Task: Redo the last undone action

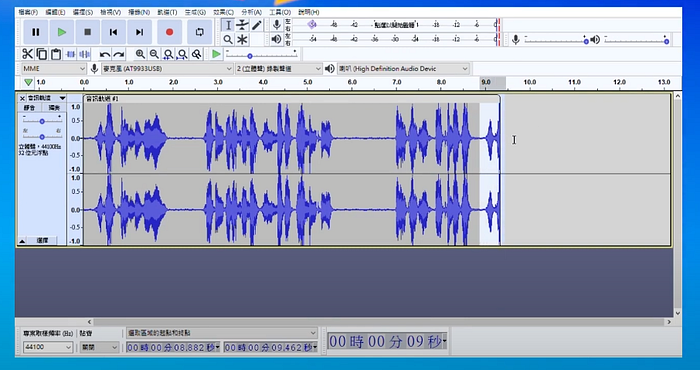Action: (119, 54)
